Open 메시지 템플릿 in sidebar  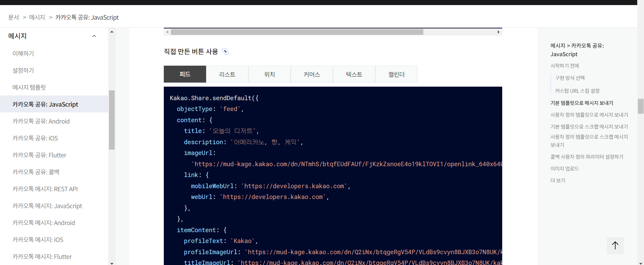pyautogui.click(x=29, y=87)
